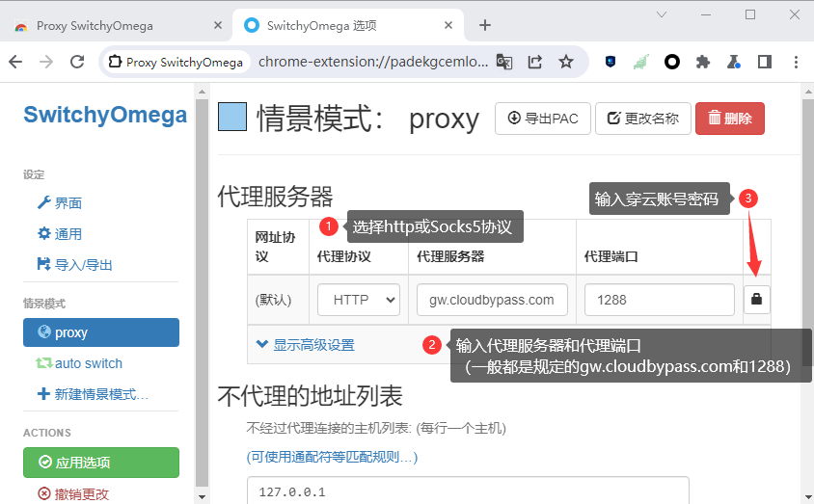Open the green dinosaur extension icon

coord(641,63)
